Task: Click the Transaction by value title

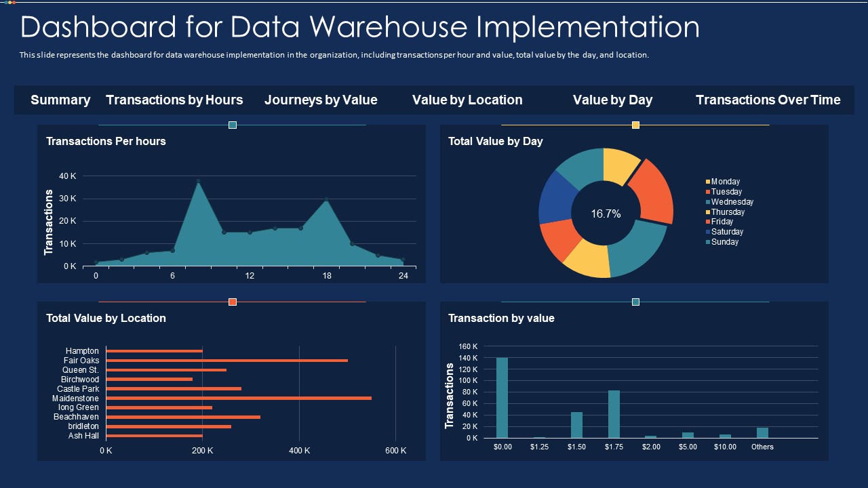Action: 501,318
